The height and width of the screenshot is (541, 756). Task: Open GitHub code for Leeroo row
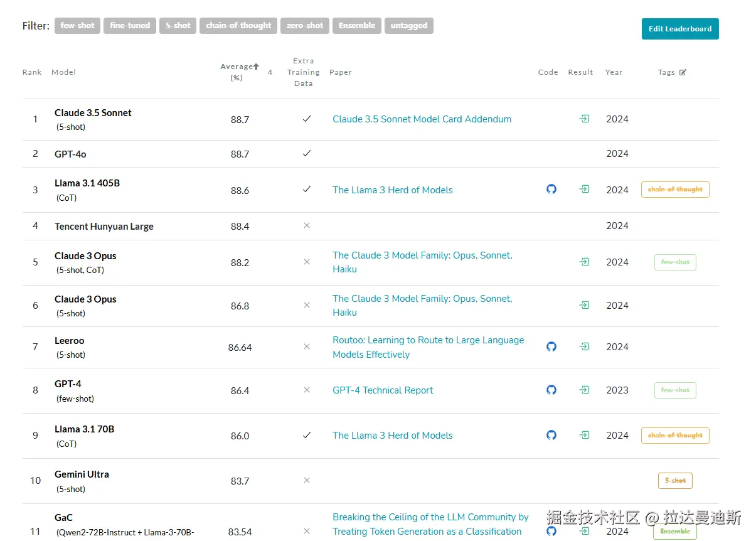coord(551,346)
